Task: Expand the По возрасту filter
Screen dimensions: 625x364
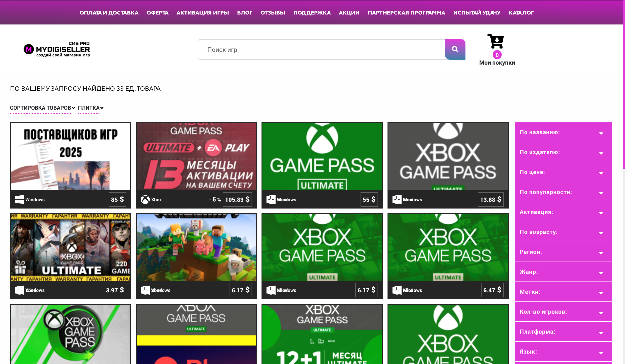Action: (563, 232)
